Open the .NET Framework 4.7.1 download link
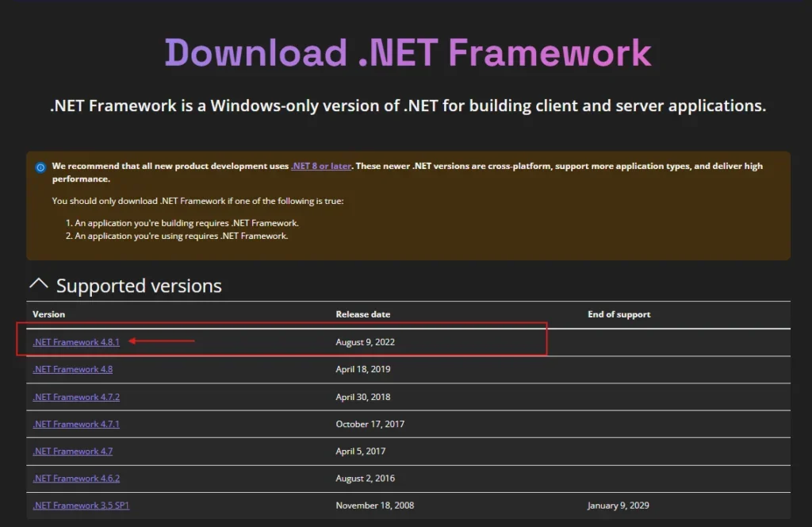 pyautogui.click(x=75, y=424)
